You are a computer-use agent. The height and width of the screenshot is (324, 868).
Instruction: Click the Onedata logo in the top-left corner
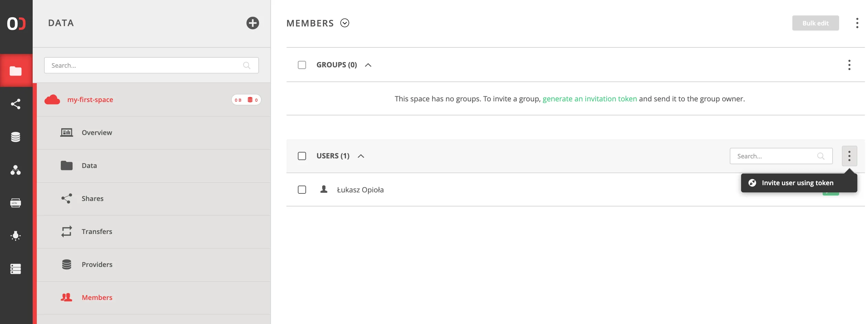point(16,23)
